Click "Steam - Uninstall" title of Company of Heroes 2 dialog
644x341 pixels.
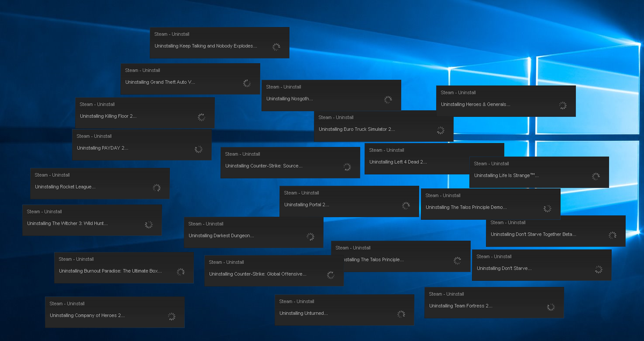(x=67, y=304)
